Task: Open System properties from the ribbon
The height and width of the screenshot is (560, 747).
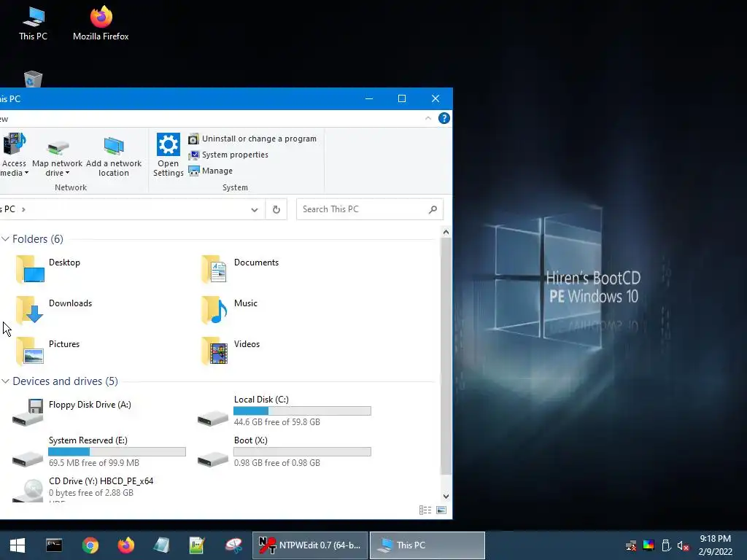Action: 228,155
